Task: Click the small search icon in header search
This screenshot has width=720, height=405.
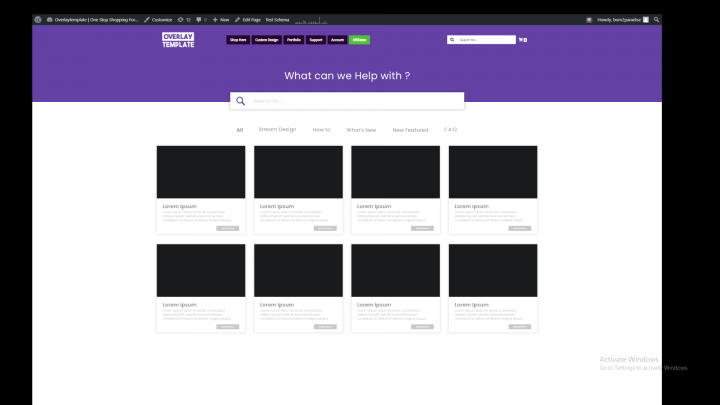Action: [453, 40]
